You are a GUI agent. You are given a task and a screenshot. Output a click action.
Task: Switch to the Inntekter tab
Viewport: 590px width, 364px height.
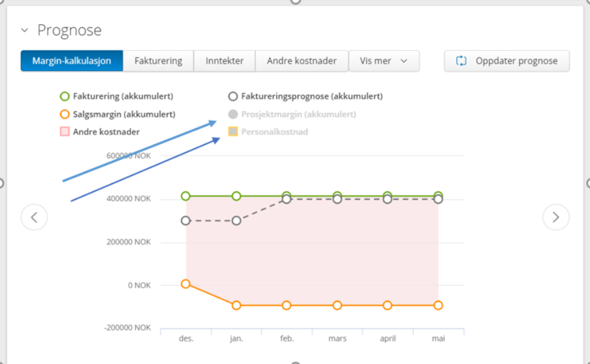coord(225,61)
